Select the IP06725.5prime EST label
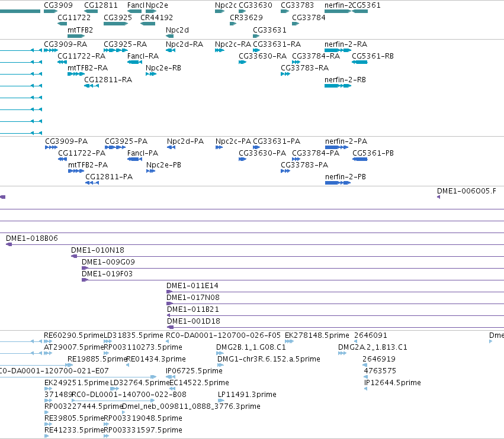Image resolution: width=504 pixels, height=439 pixels. coord(194,371)
